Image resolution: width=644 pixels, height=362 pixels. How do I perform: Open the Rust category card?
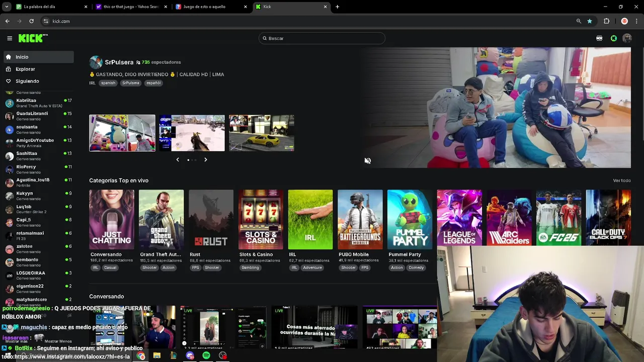click(211, 219)
